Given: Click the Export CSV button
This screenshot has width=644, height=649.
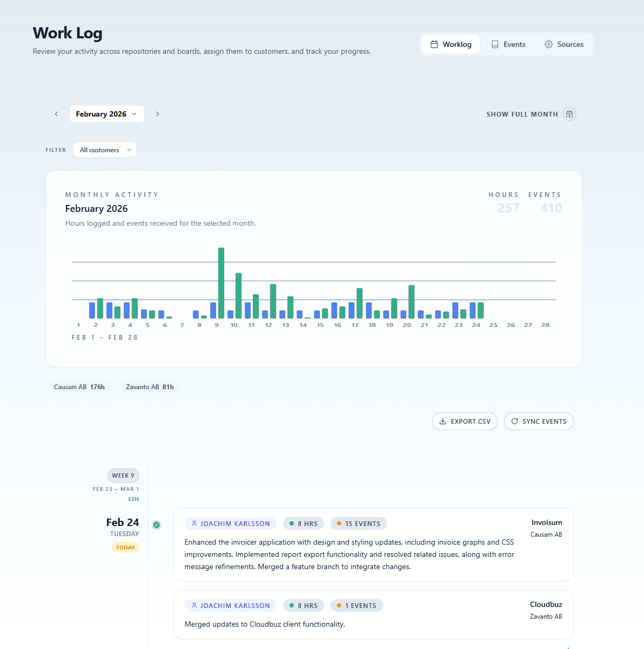Looking at the screenshot, I should click(465, 421).
